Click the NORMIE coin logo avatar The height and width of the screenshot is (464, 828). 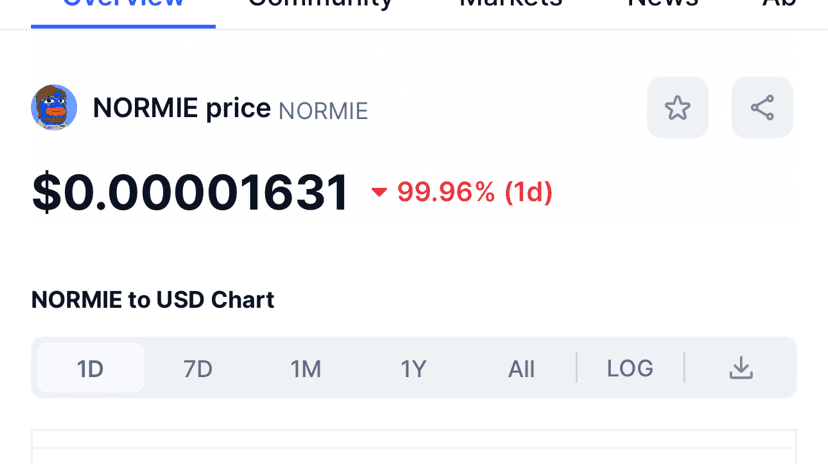tap(54, 108)
